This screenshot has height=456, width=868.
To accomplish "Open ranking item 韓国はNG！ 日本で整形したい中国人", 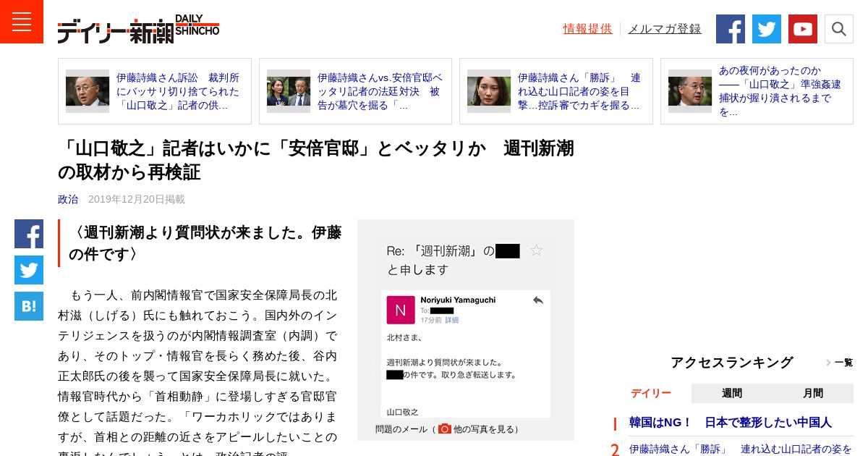I will tap(731, 422).
